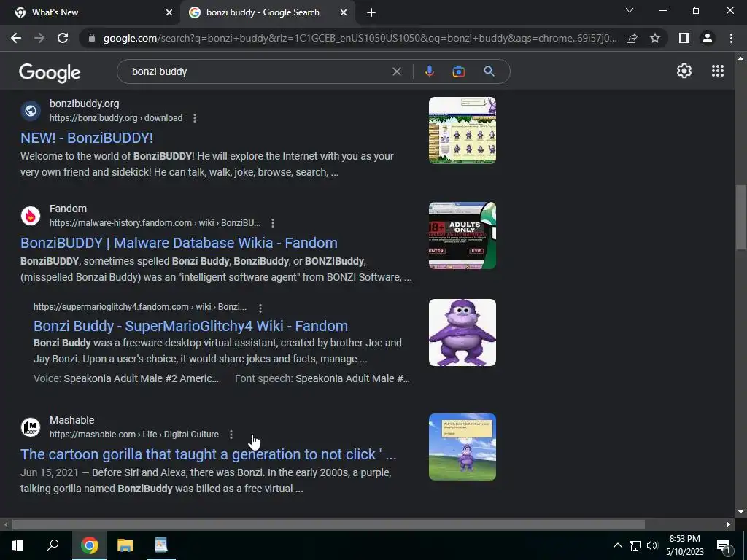
Task: Click the horizontal scroll right arrow
Action: click(x=729, y=525)
